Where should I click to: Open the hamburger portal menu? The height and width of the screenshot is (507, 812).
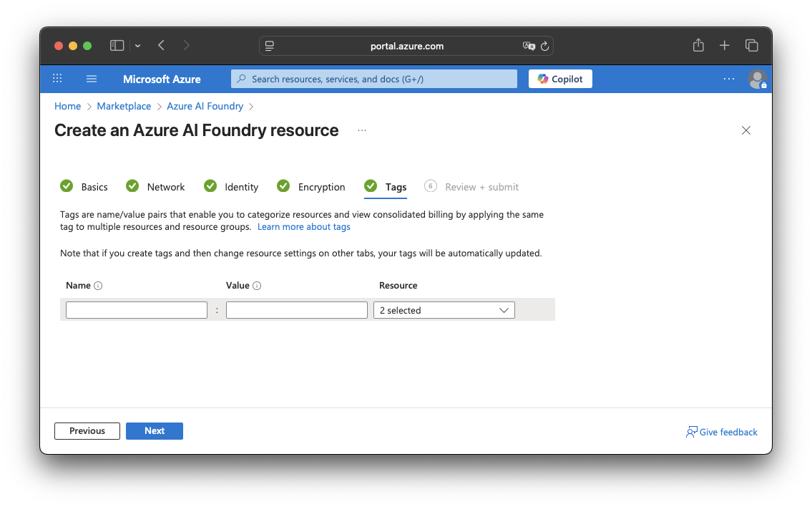tap(92, 79)
